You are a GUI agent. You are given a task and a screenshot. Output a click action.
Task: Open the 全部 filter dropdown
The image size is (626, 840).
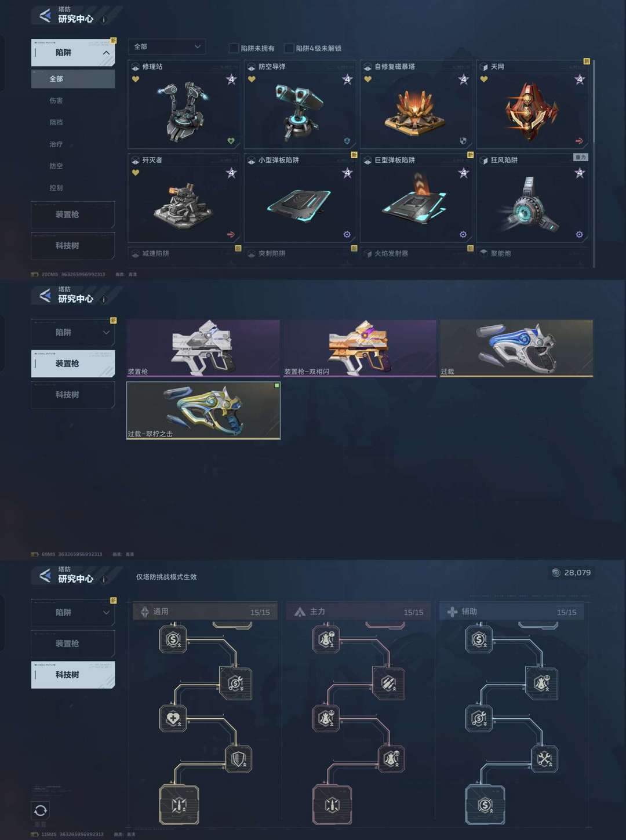click(x=167, y=46)
